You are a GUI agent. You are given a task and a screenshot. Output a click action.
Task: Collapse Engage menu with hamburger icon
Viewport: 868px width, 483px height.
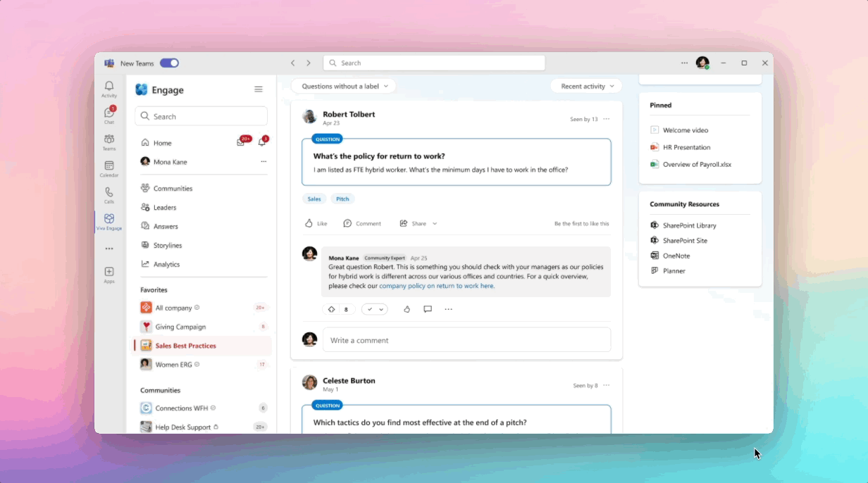coord(259,89)
